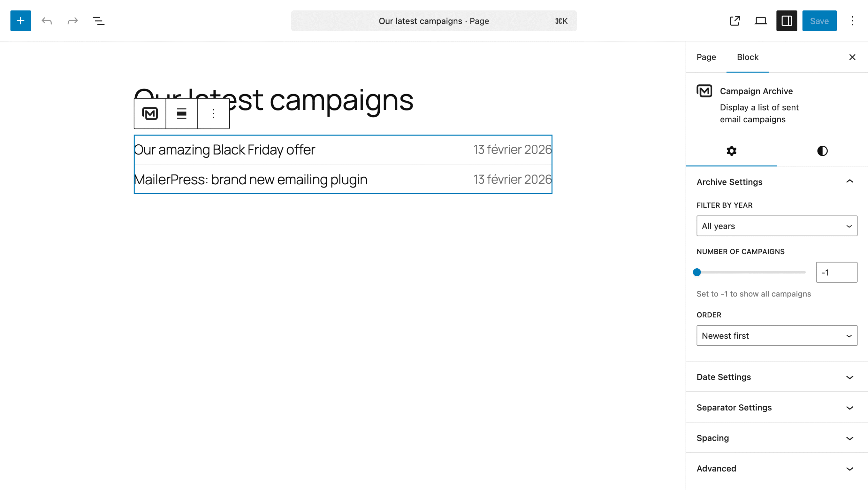Open the Filter by year dropdown
This screenshot has height=490, width=868.
[776, 226]
